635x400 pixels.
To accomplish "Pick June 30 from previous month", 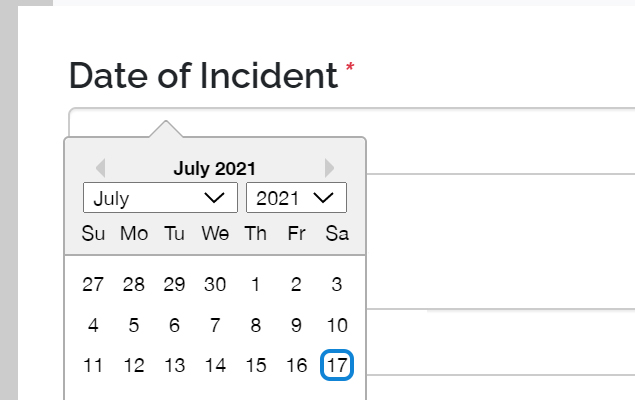I will [x=215, y=284].
